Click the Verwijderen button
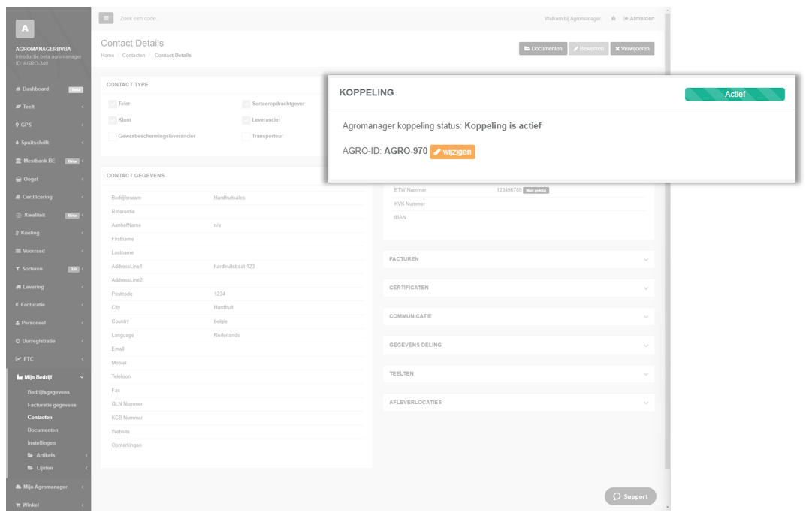The height and width of the screenshot is (516, 812). click(632, 49)
